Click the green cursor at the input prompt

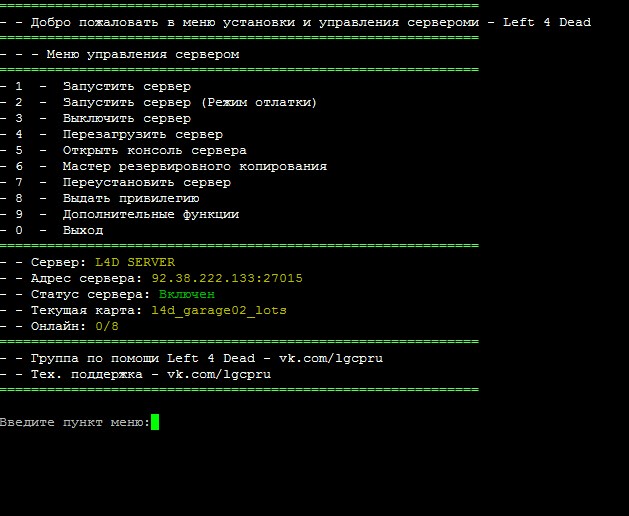coord(155,422)
